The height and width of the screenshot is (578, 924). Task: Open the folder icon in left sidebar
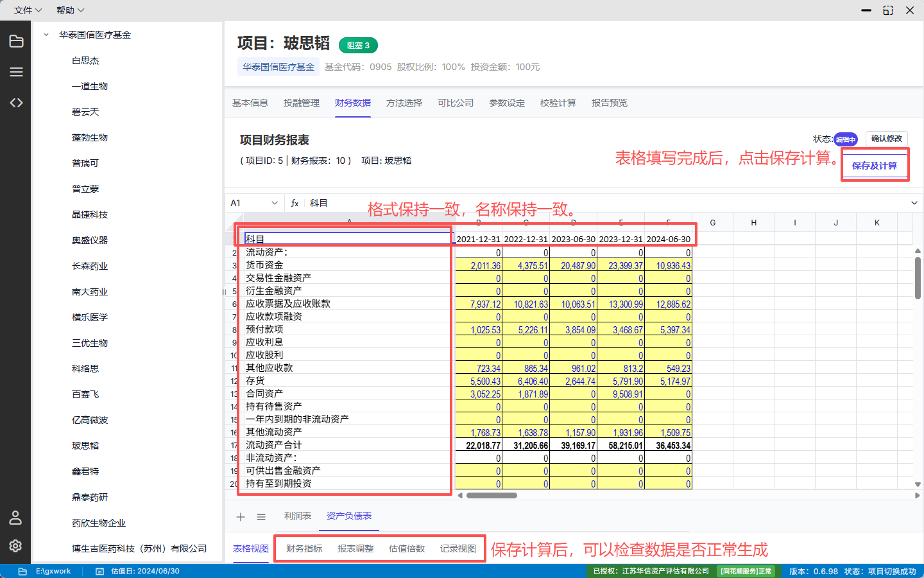16,42
